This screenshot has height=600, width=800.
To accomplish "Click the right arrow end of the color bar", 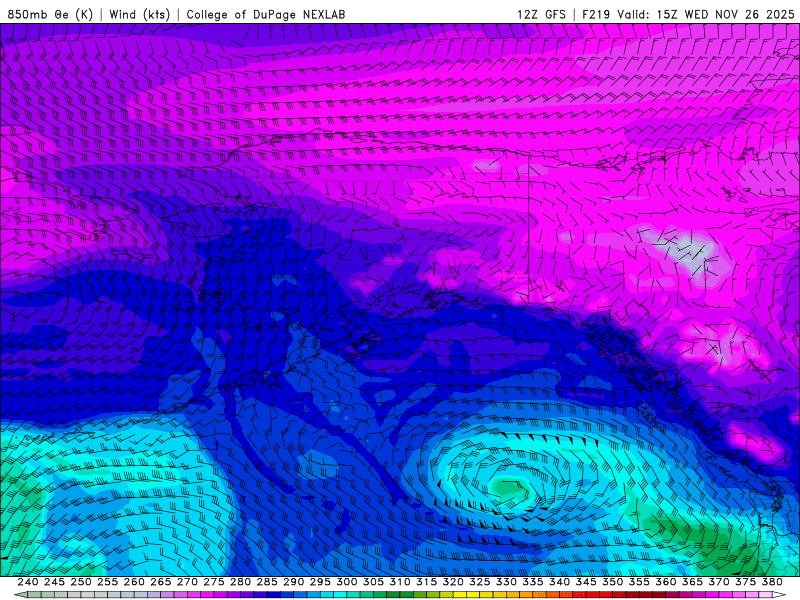I will pyautogui.click(x=779, y=595).
